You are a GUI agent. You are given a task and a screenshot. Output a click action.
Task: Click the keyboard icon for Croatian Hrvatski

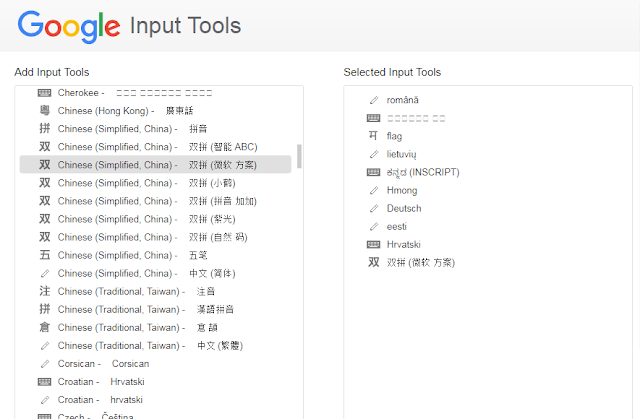(x=44, y=382)
